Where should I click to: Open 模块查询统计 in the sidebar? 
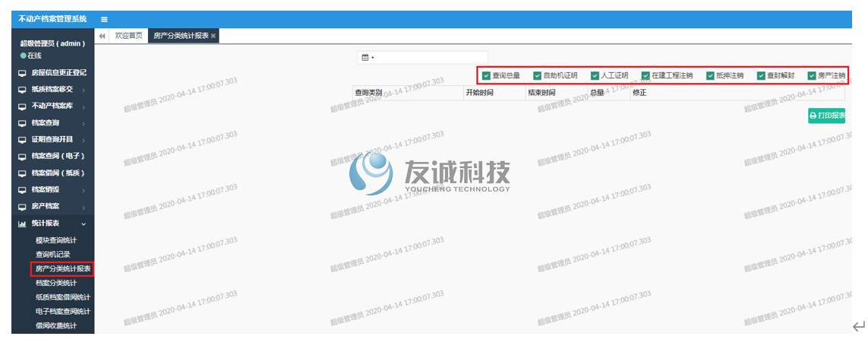(56, 240)
